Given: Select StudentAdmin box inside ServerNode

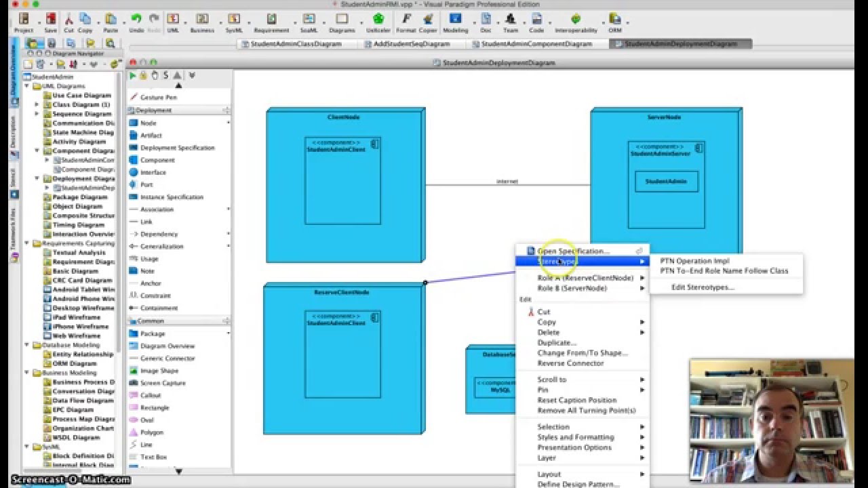Looking at the screenshot, I should coord(666,181).
